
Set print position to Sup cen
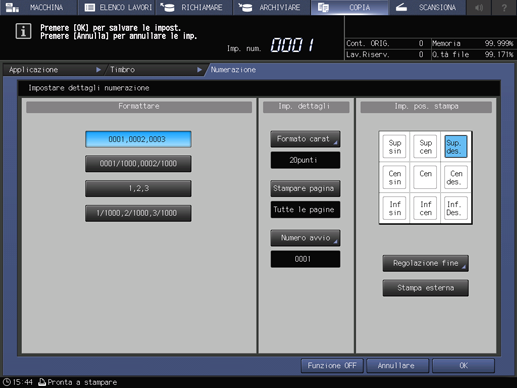425,147
